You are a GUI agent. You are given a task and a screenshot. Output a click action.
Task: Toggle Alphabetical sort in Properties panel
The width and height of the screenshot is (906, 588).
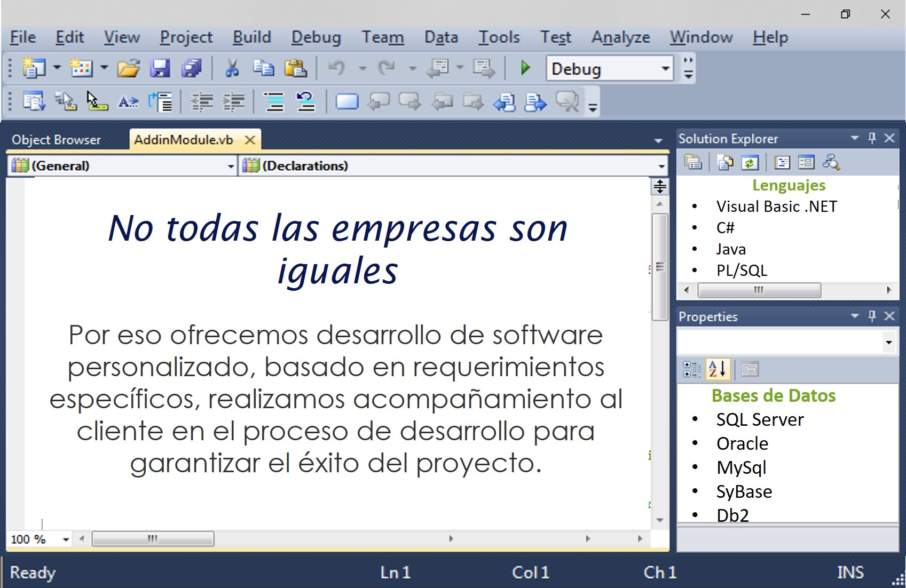718,369
